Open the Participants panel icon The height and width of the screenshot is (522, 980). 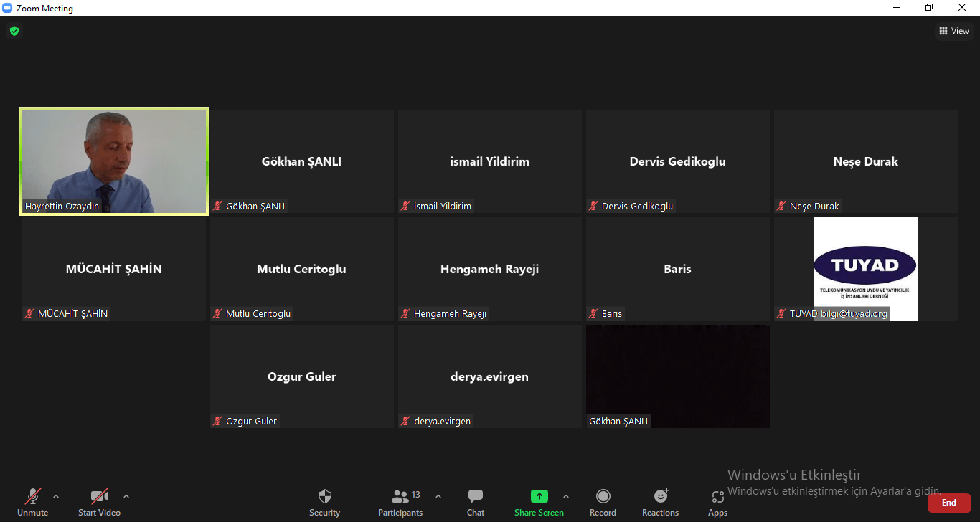click(400, 497)
